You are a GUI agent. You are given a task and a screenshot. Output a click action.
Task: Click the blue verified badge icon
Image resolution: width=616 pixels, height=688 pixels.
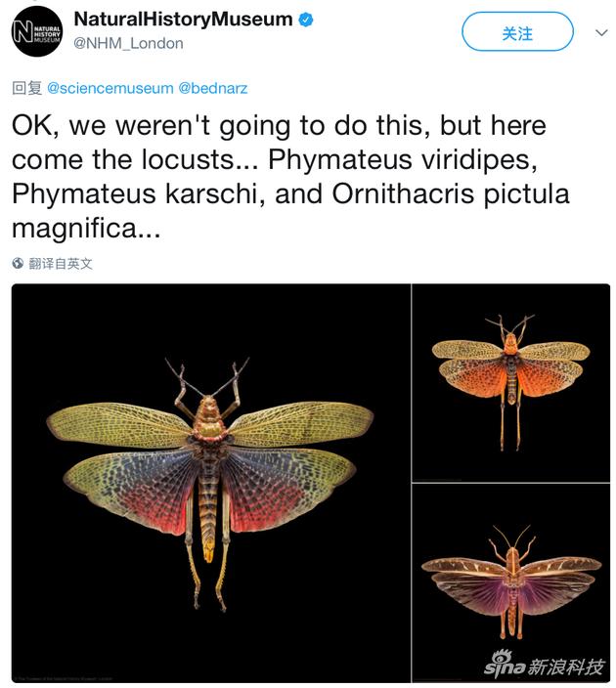[x=306, y=20]
